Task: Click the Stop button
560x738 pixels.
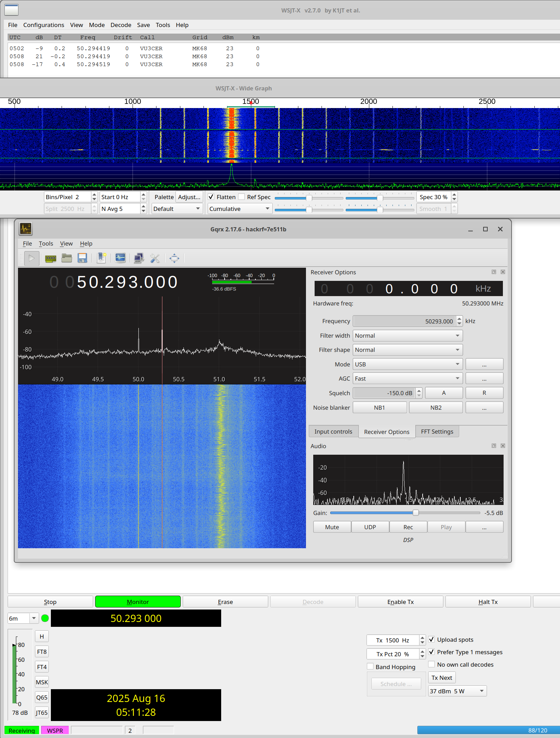Action: (x=50, y=602)
